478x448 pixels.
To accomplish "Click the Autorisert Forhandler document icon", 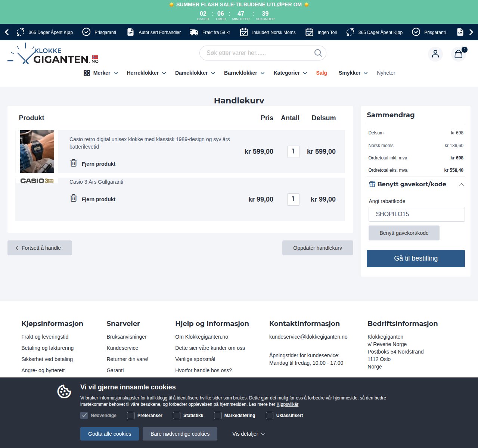I will click(130, 32).
